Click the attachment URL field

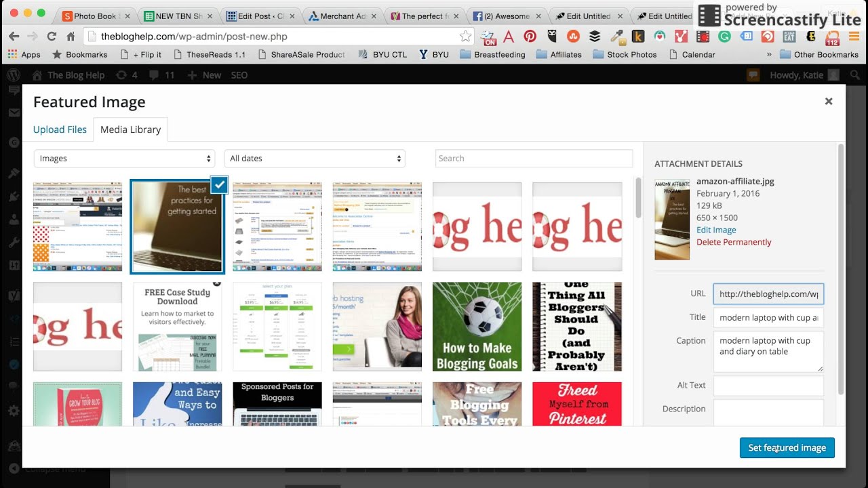point(768,293)
